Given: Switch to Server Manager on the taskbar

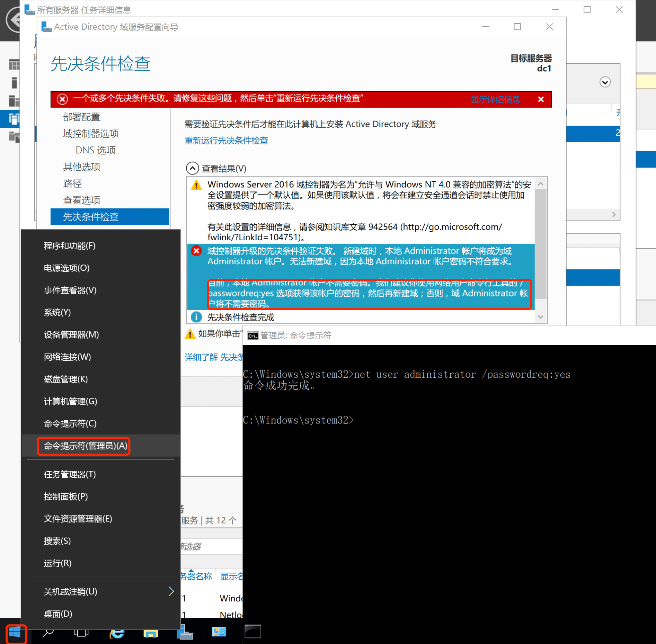Looking at the screenshot, I should tap(185, 632).
